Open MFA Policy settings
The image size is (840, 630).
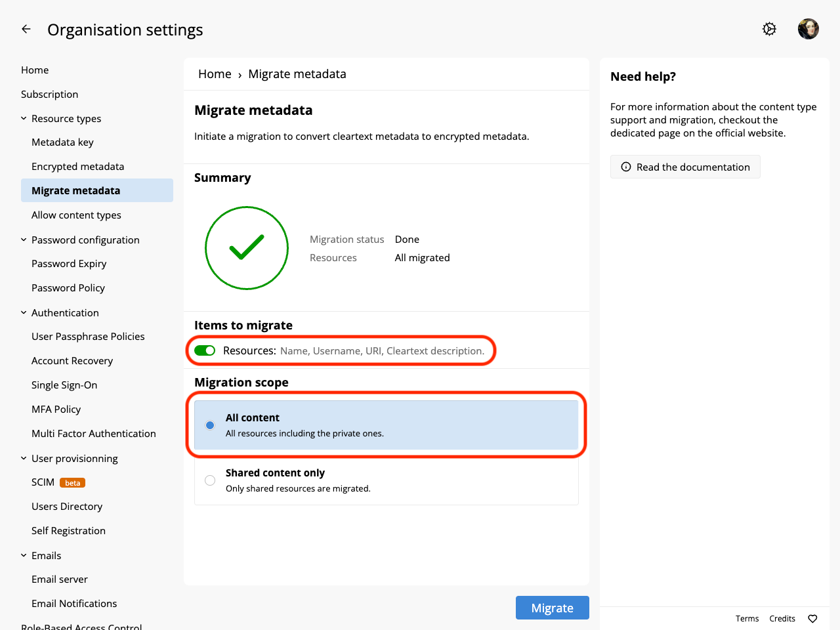click(x=56, y=409)
